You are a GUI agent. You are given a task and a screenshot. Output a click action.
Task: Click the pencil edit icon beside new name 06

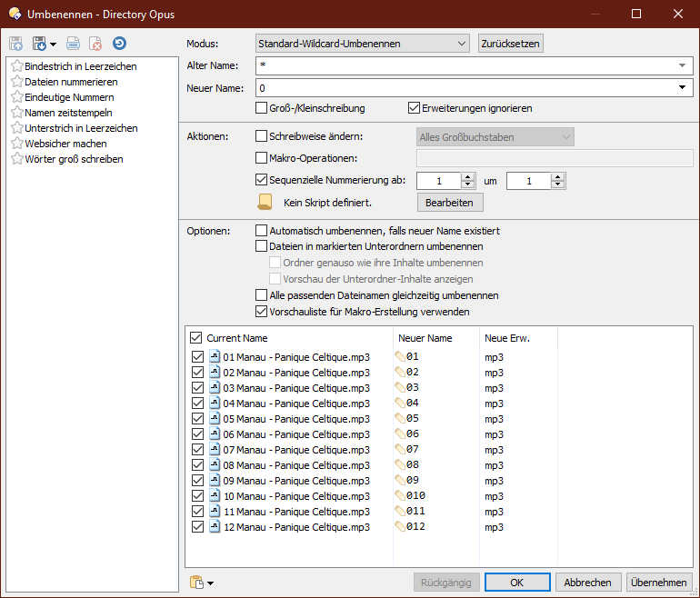[x=400, y=434]
